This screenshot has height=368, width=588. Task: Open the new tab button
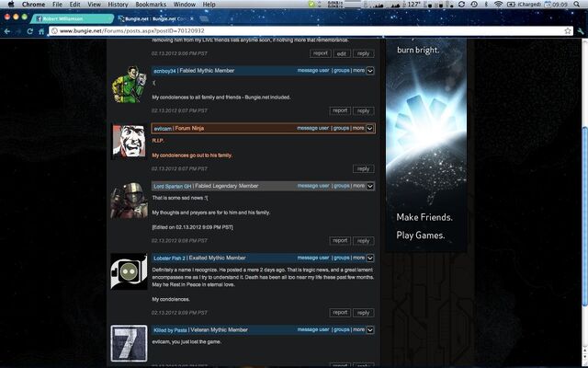click(x=204, y=18)
